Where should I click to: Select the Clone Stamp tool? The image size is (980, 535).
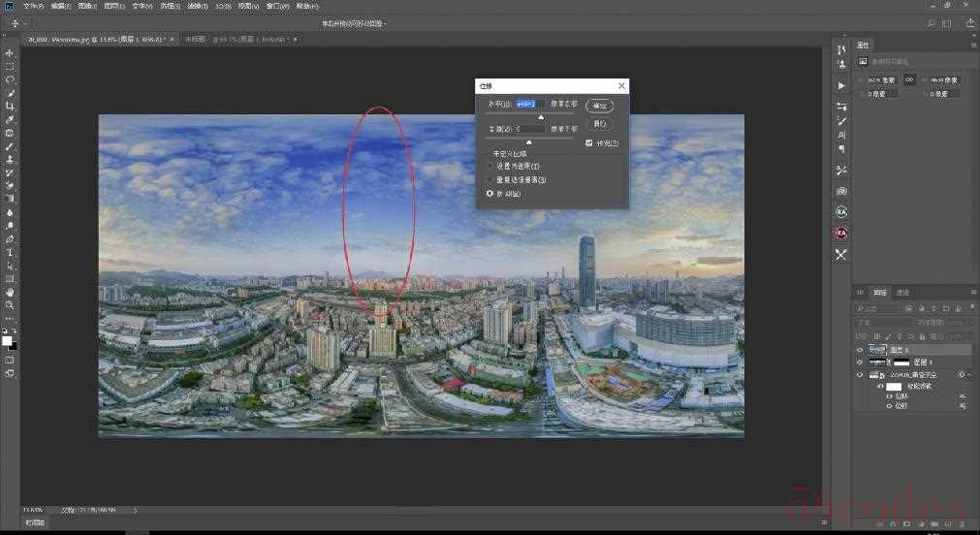tap(10, 159)
